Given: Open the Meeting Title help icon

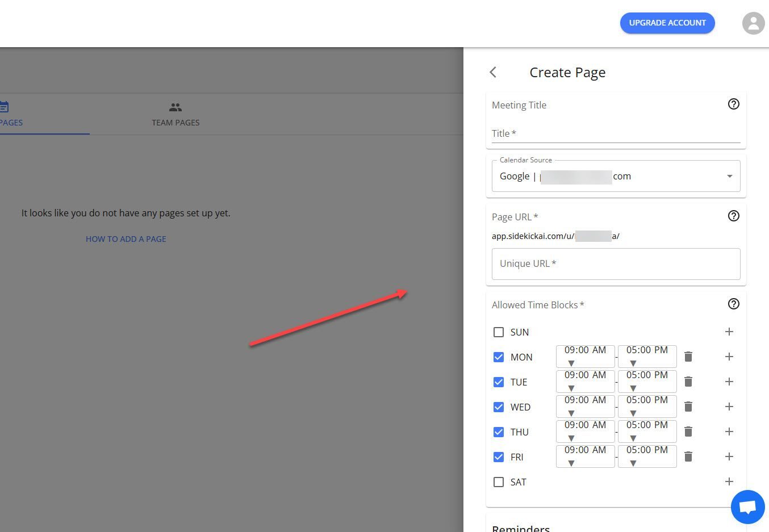Looking at the screenshot, I should [x=733, y=104].
